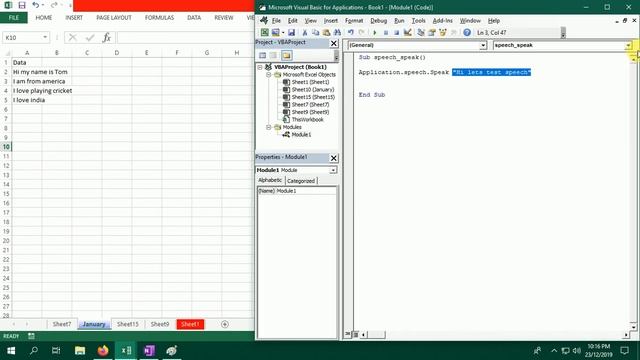
Task: Click View Object icon in Project panel
Action: (273, 56)
